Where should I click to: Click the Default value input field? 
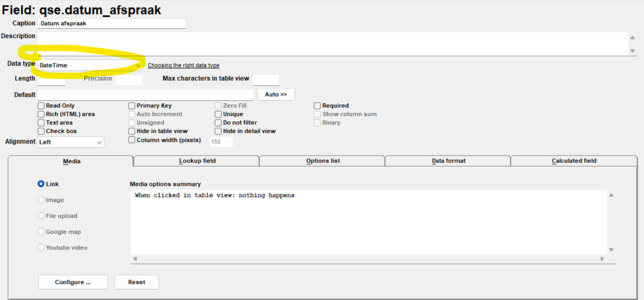pyautogui.click(x=146, y=95)
